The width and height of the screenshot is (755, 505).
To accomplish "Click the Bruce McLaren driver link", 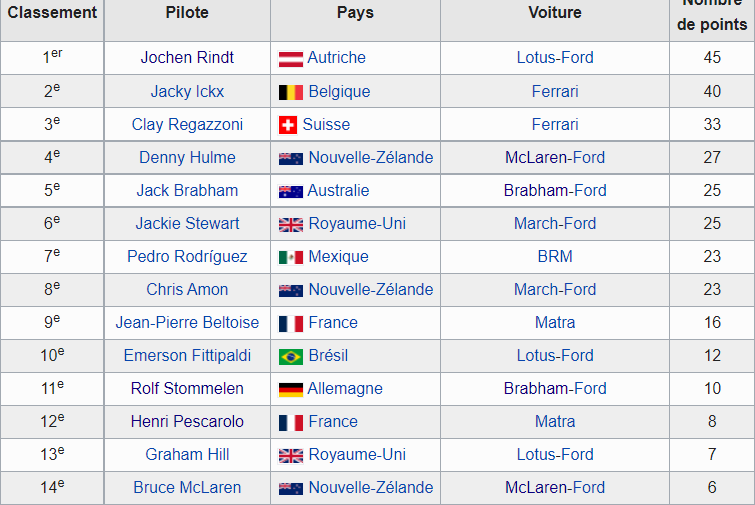I will coord(187,488).
